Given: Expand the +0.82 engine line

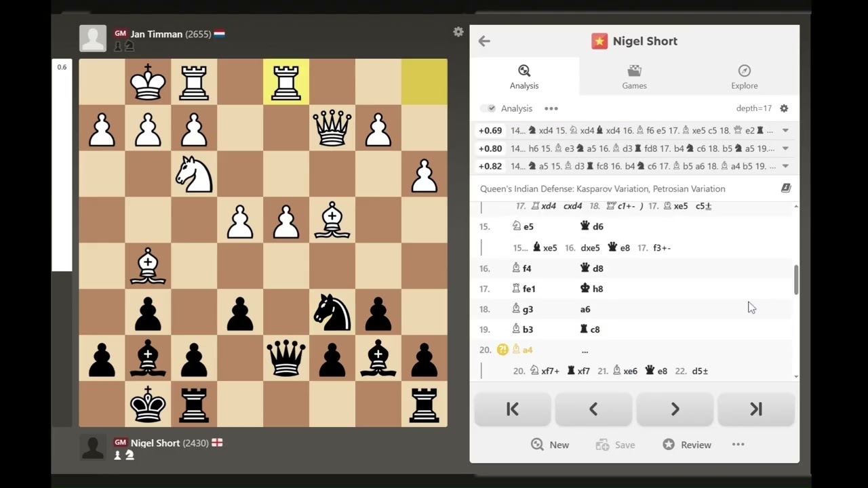Looking at the screenshot, I should (785, 166).
